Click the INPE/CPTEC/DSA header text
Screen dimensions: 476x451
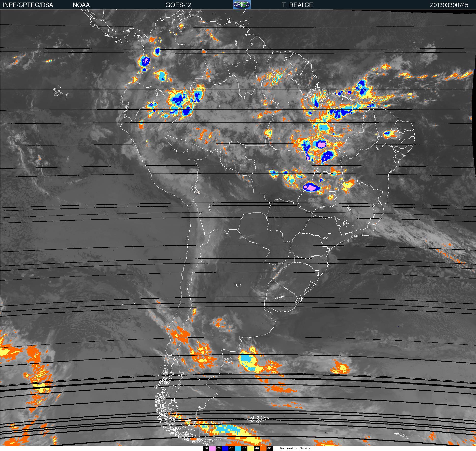click(28, 5)
